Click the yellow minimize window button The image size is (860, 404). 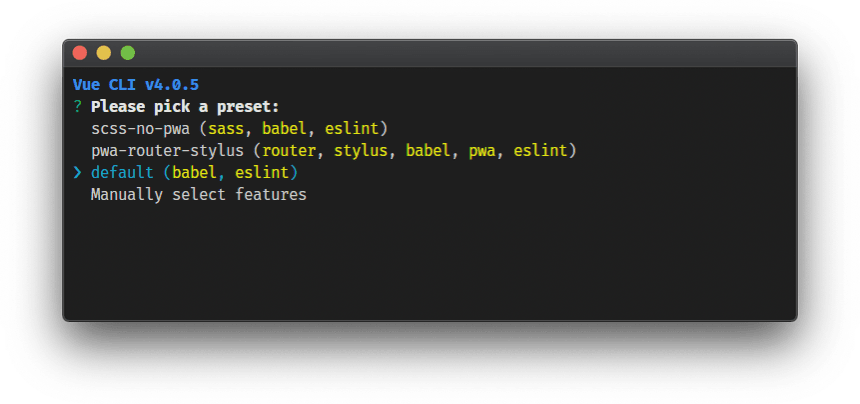(104, 53)
